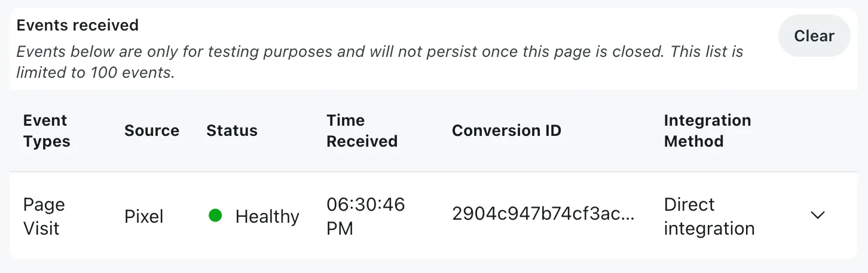Select the Page Visit event type cell
The width and height of the screenshot is (868, 273).
[x=44, y=216]
